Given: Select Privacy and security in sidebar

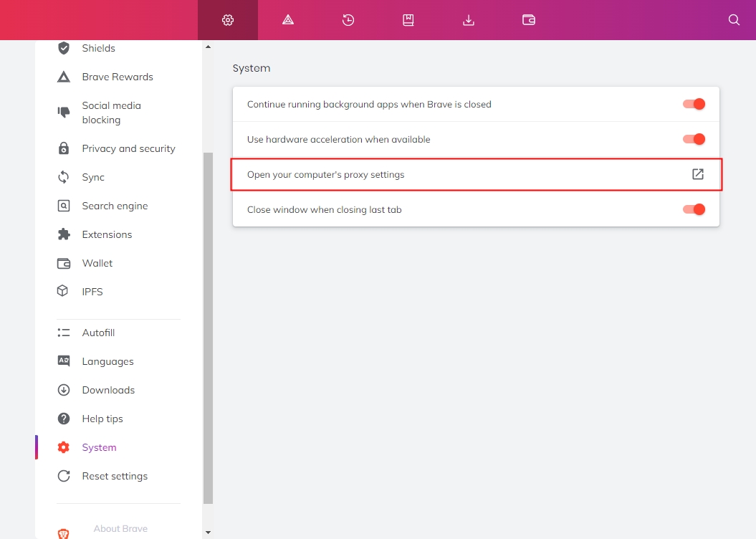Looking at the screenshot, I should 128,148.
